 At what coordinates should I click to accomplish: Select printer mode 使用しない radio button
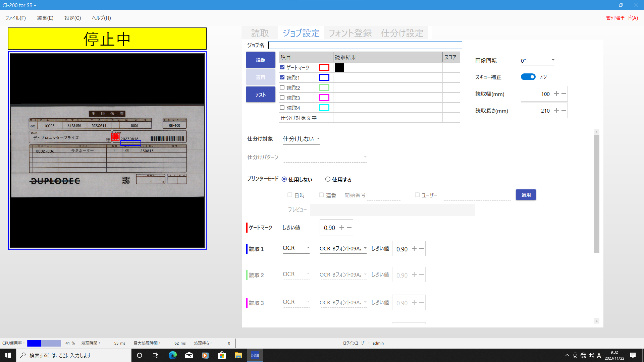pyautogui.click(x=284, y=179)
